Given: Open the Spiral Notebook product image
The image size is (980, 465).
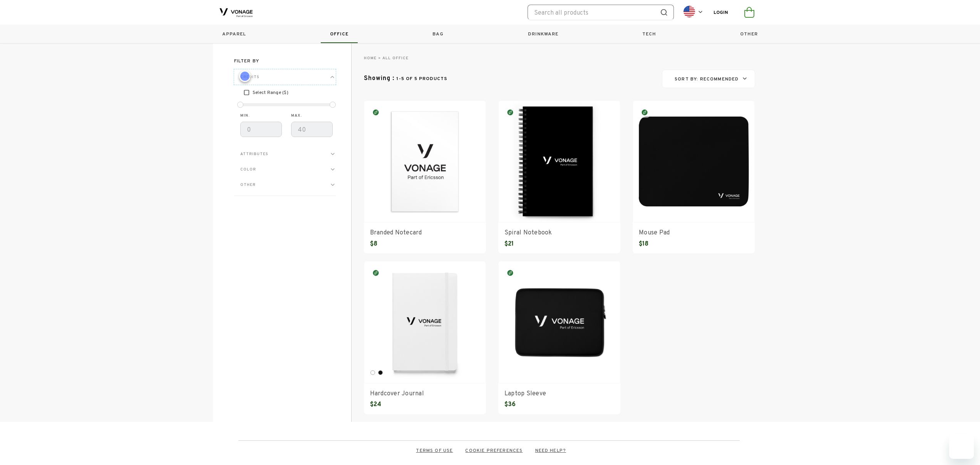Looking at the screenshot, I should [x=559, y=162].
